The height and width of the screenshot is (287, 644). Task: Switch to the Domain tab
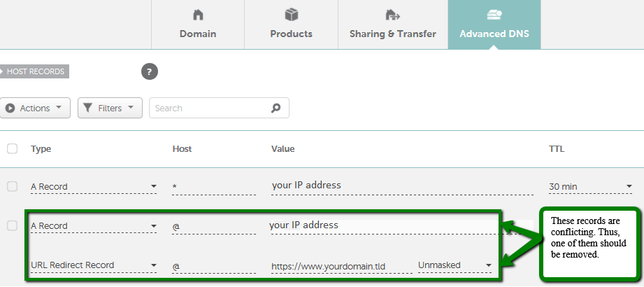click(198, 24)
